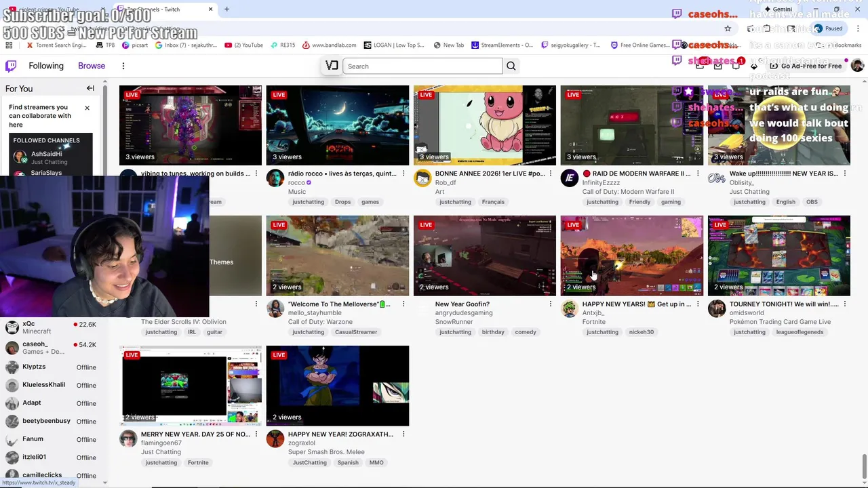Select Klyptzs in followed channels
The width and height of the screenshot is (868, 488).
click(52, 367)
